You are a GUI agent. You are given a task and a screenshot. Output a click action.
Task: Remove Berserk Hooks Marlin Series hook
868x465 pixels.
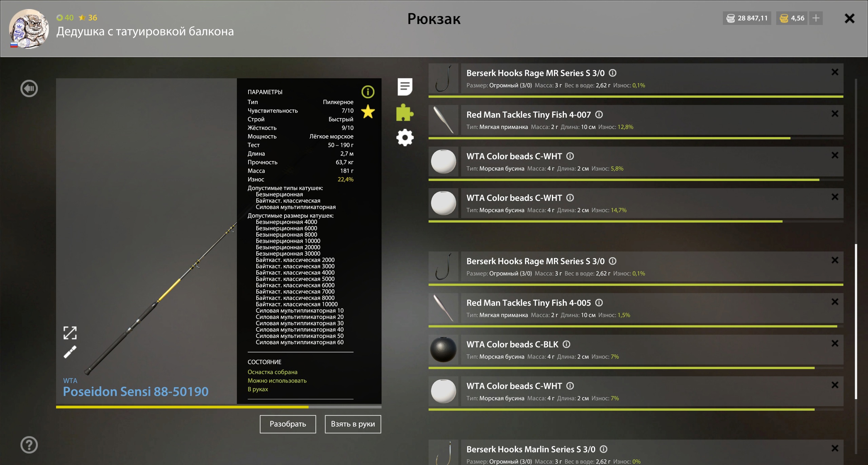(x=835, y=448)
